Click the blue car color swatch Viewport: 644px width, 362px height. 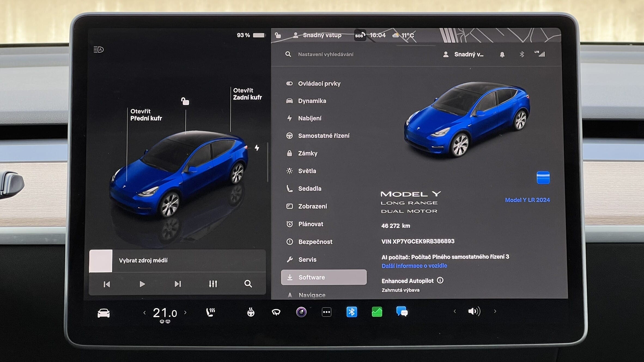[543, 178]
